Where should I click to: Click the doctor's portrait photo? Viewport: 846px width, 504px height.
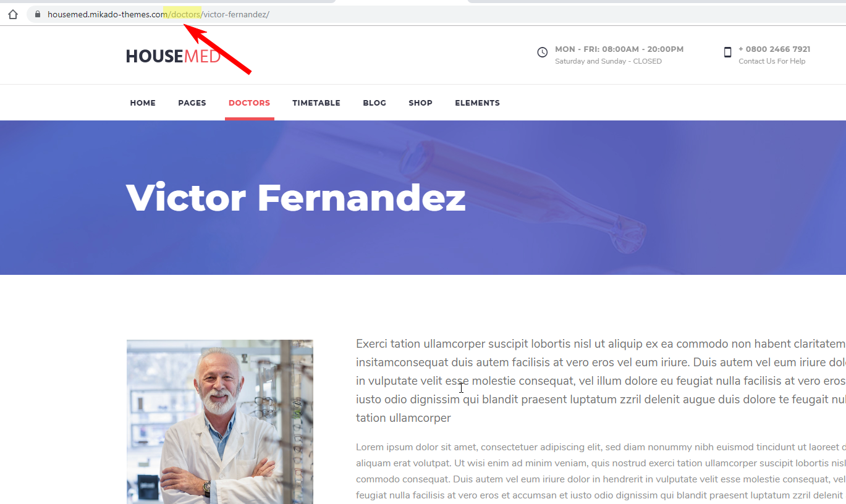click(x=220, y=422)
